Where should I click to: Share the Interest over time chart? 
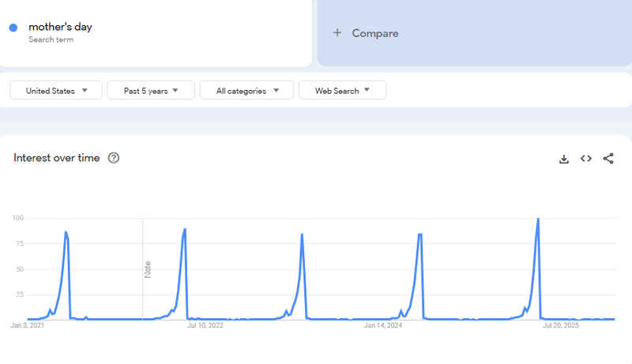pos(608,159)
